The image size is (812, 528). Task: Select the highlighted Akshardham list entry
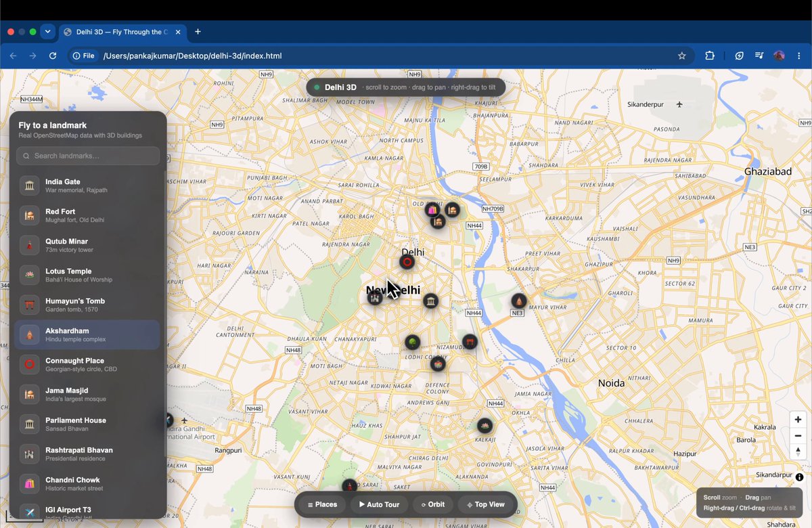(x=87, y=334)
